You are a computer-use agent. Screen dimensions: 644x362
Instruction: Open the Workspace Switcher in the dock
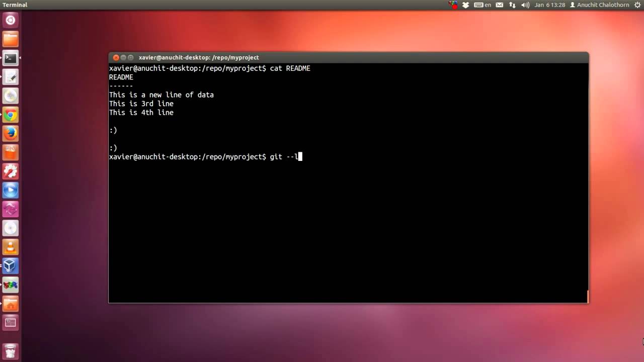coord(11,322)
